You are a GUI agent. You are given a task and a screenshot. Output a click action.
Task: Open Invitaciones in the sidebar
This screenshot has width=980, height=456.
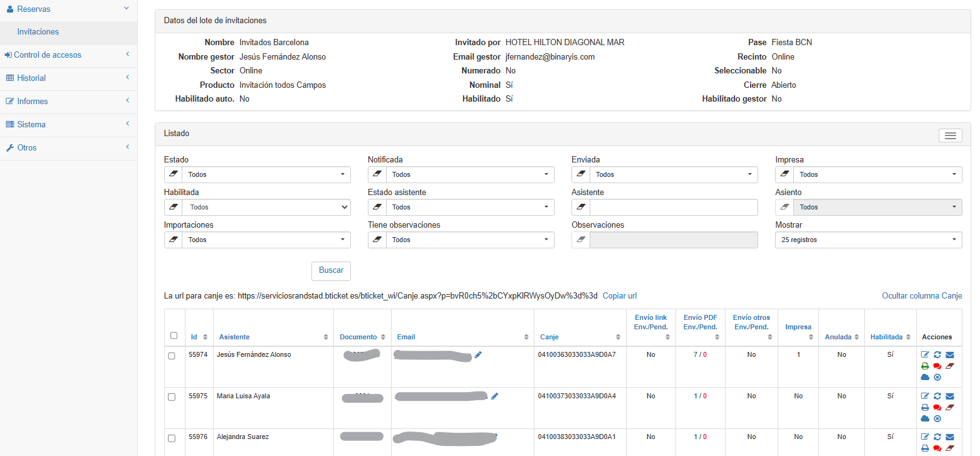[68, 32]
